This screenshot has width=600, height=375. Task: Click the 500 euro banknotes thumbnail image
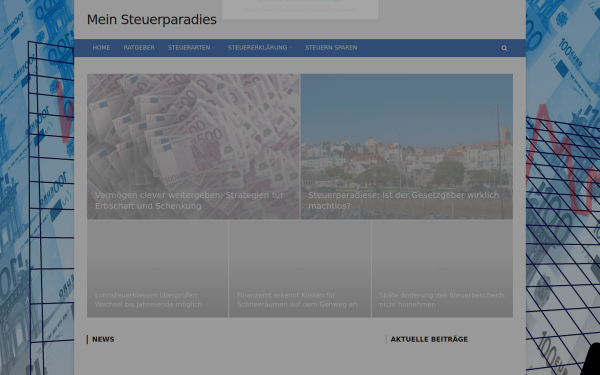pyautogui.click(x=193, y=147)
